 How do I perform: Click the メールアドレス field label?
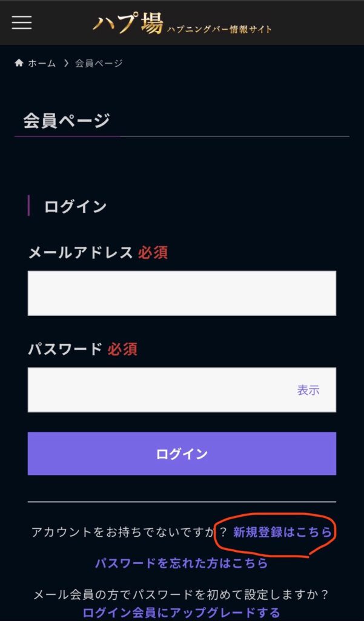tap(80, 252)
